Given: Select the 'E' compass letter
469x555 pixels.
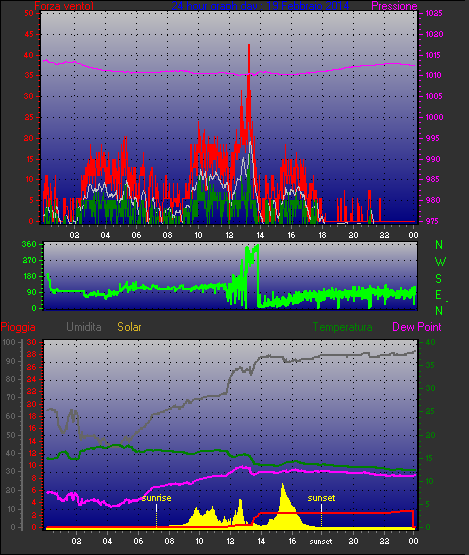Looking at the screenshot, I should pos(439,294).
